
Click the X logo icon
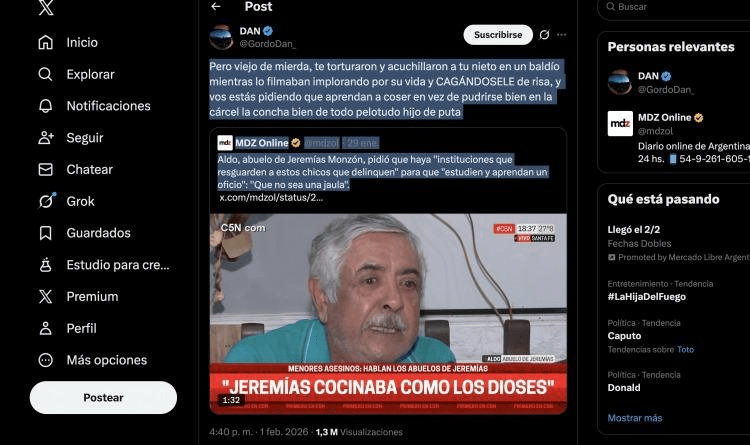(x=45, y=8)
